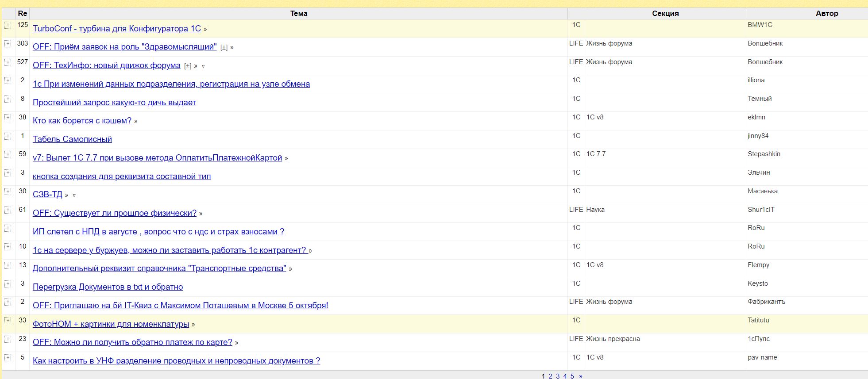Screen dimensions: 868x379
Task: Click » icon after "Дополнительный реквизит справочника" topic
Action: tap(290, 269)
